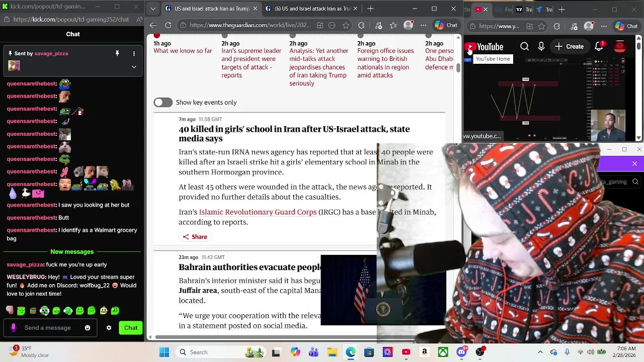The width and height of the screenshot is (644, 362).
Task: Open the Xbox app from the taskbar
Action: [443, 352]
